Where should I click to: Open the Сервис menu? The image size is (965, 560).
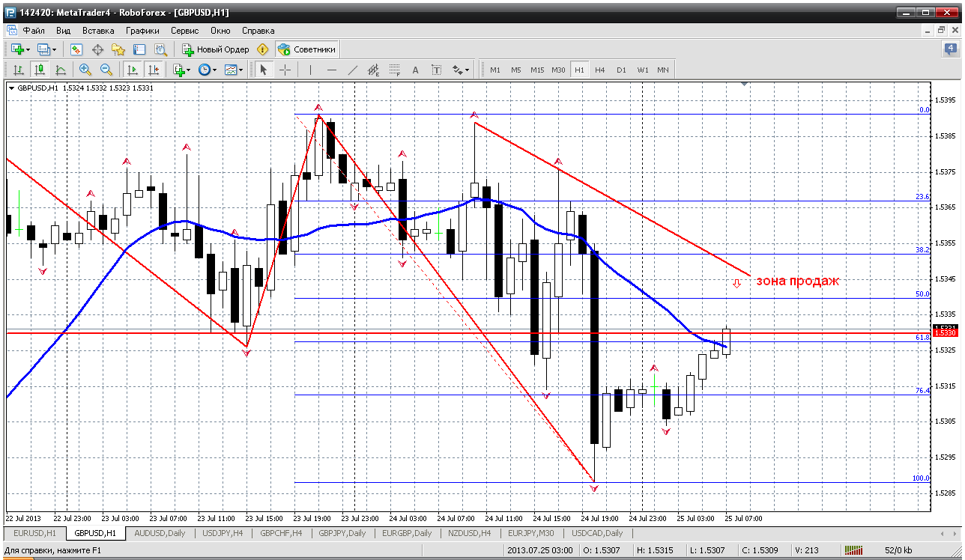pos(184,31)
